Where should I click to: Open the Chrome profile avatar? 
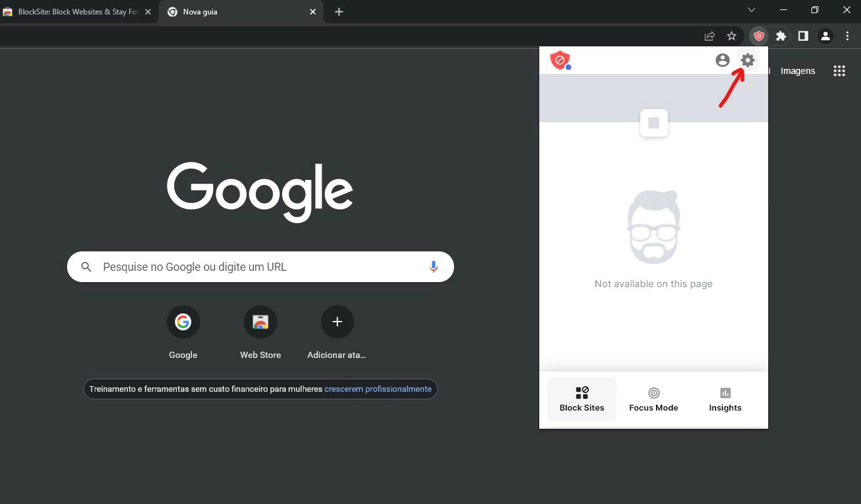[x=825, y=36]
